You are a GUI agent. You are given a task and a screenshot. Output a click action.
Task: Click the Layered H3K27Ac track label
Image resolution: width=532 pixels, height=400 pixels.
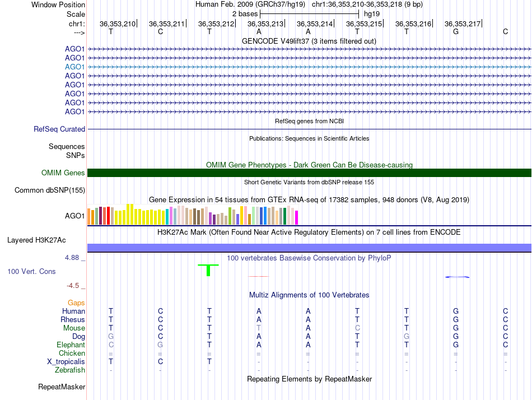(36, 240)
